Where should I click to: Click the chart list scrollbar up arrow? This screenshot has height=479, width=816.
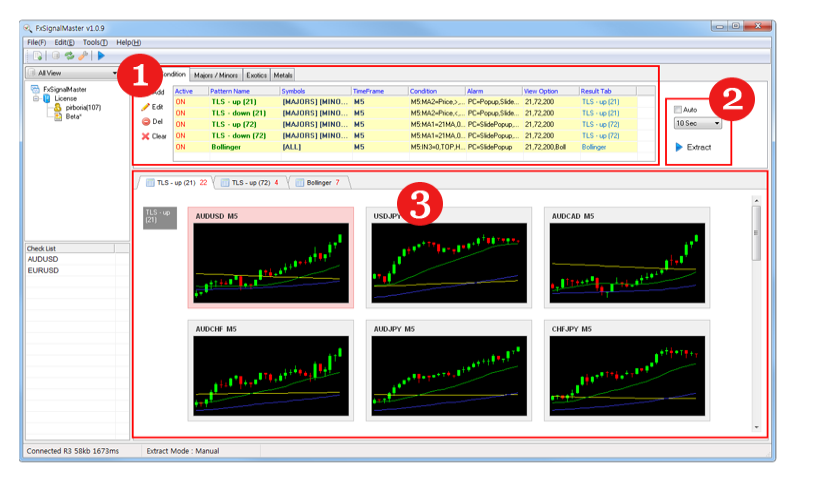pyautogui.click(x=757, y=200)
